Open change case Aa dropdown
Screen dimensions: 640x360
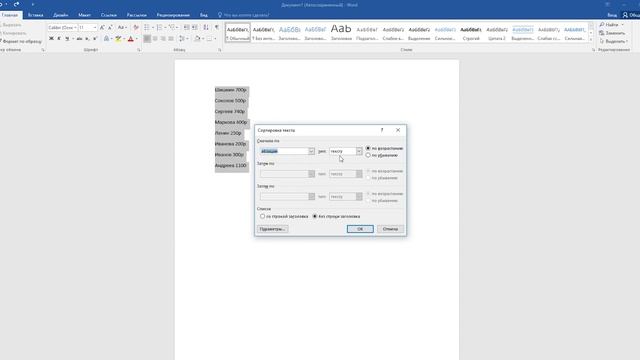pos(122,27)
